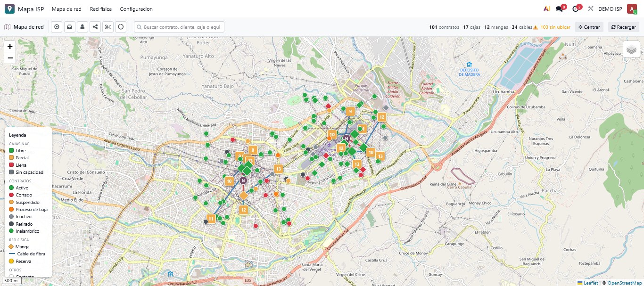
Task: Click the orange marker 9 near Parque Industrial
Action: click(350, 111)
